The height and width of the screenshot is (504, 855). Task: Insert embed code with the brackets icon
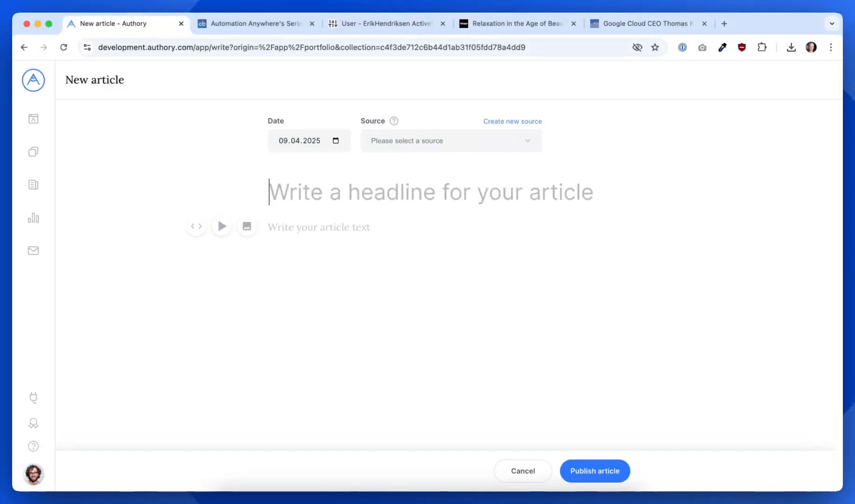tap(196, 226)
